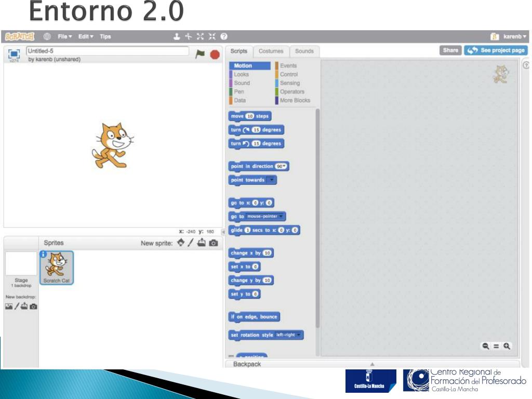Select the Motion block category
The height and width of the screenshot is (399, 532).
coord(250,65)
